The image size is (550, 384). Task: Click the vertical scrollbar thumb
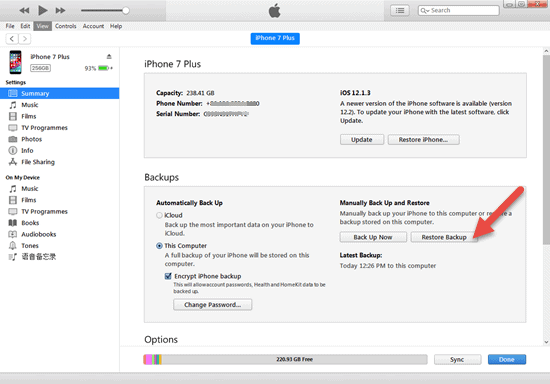pos(546,150)
